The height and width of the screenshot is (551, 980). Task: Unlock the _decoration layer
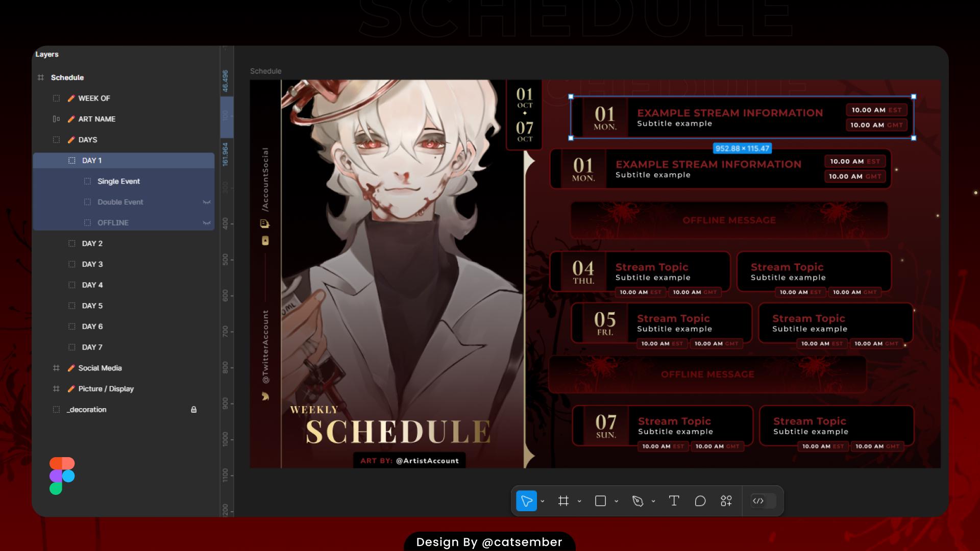(194, 409)
